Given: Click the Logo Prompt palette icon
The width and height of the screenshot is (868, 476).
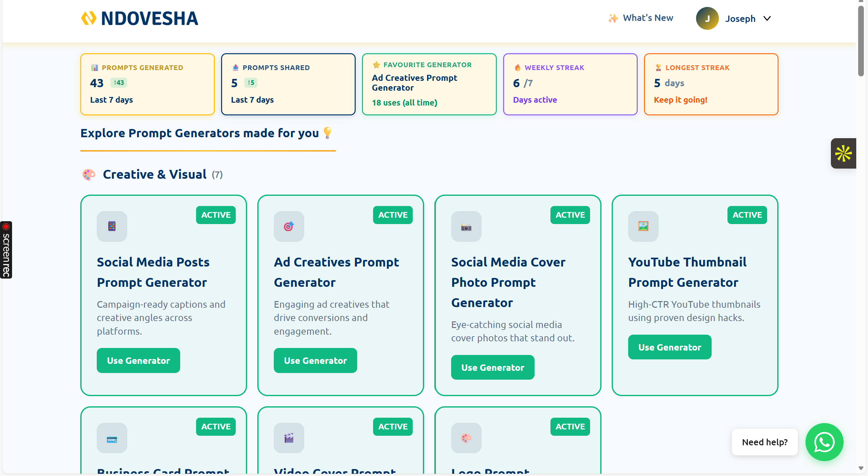Looking at the screenshot, I should pyautogui.click(x=466, y=438).
